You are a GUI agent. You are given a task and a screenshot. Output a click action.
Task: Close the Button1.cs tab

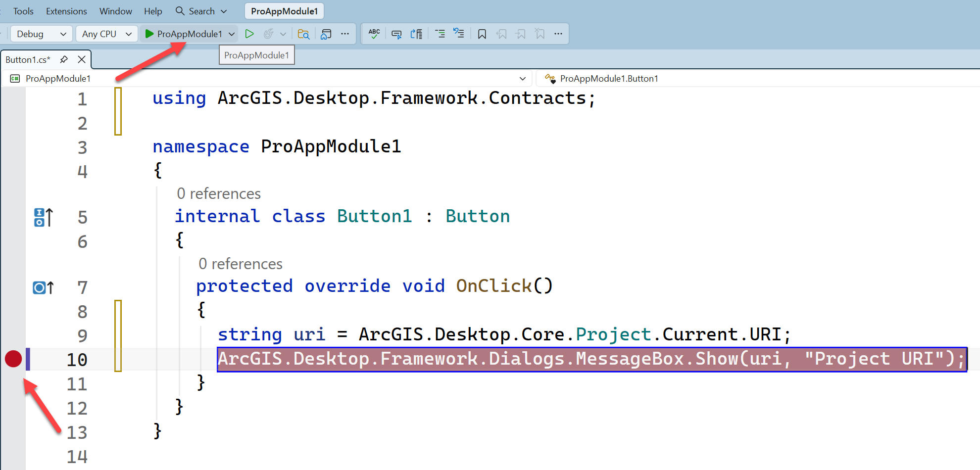click(x=82, y=59)
